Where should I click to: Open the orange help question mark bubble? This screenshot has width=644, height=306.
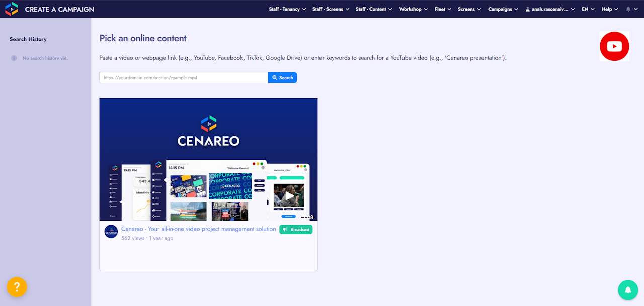coord(17,287)
